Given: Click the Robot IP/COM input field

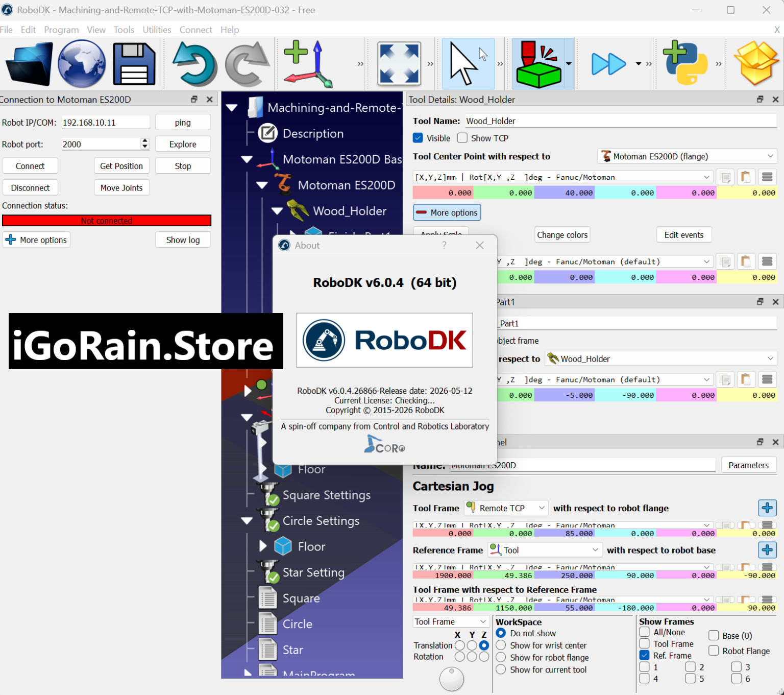Looking at the screenshot, I should [105, 123].
